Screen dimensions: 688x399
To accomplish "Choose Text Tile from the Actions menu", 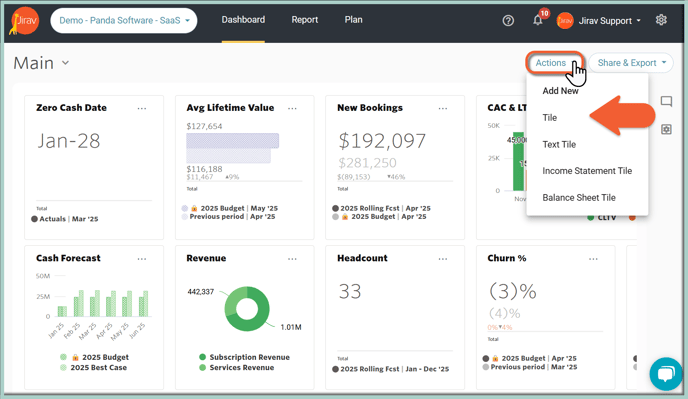I will coord(559,144).
